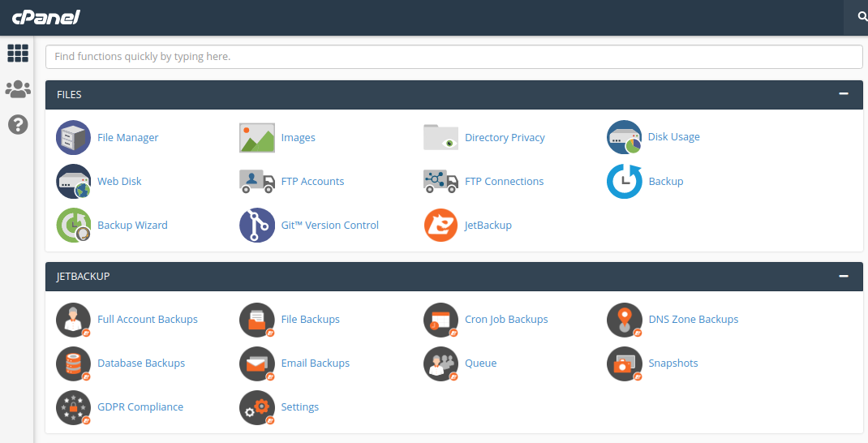
Task: Open the Email Backups link
Action: click(x=316, y=363)
